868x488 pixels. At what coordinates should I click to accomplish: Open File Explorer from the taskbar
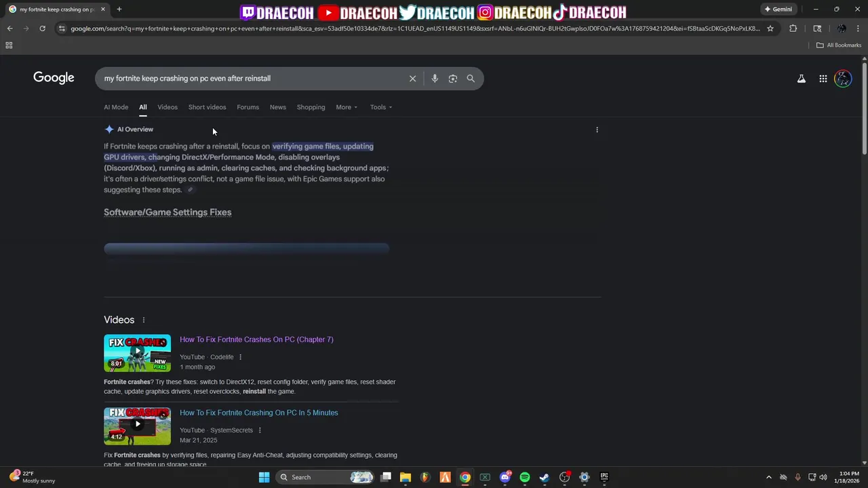pos(406,477)
